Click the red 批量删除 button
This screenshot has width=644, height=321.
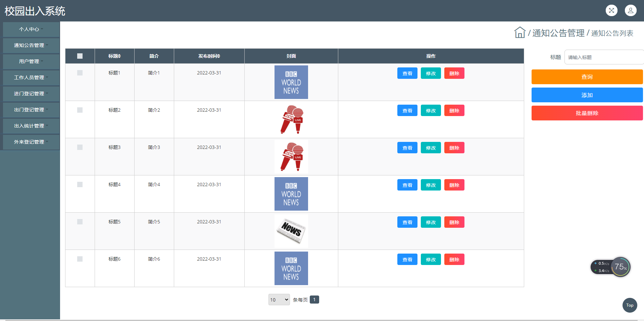tap(587, 113)
